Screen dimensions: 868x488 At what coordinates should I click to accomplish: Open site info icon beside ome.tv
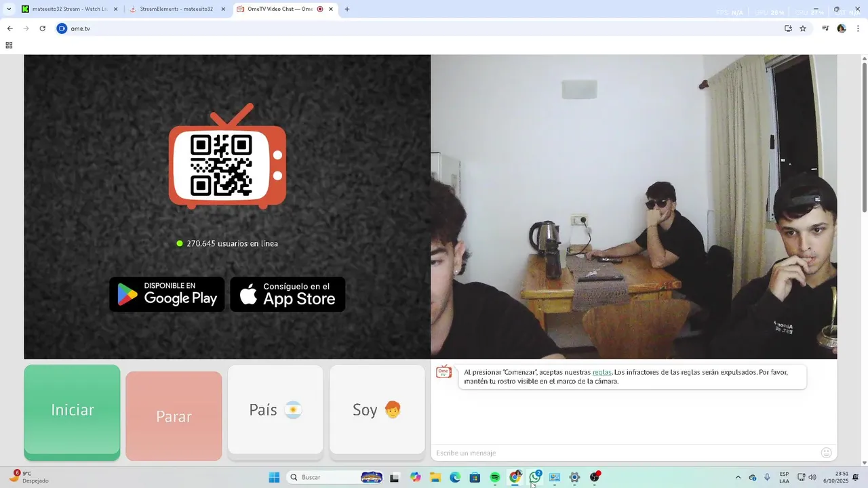[62, 28]
